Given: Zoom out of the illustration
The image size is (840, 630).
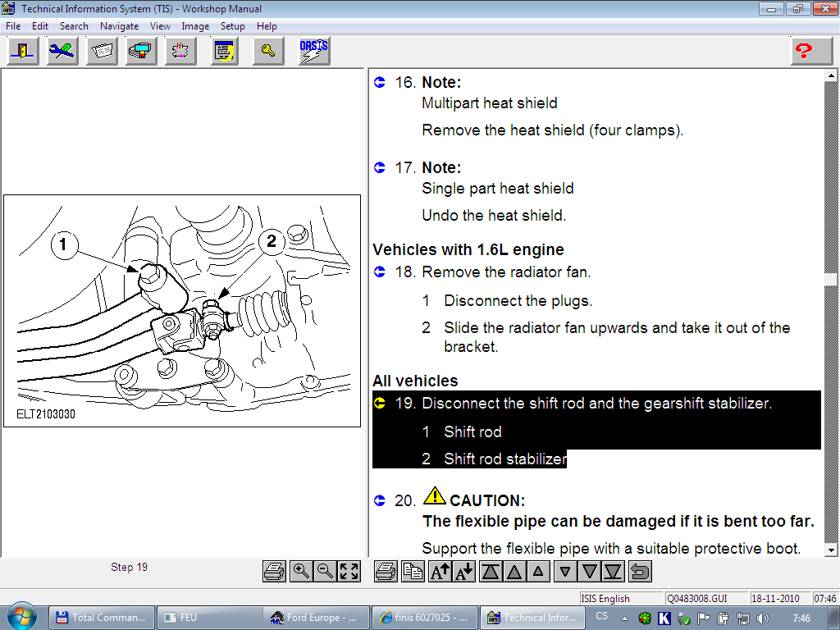Looking at the screenshot, I should 325,571.
